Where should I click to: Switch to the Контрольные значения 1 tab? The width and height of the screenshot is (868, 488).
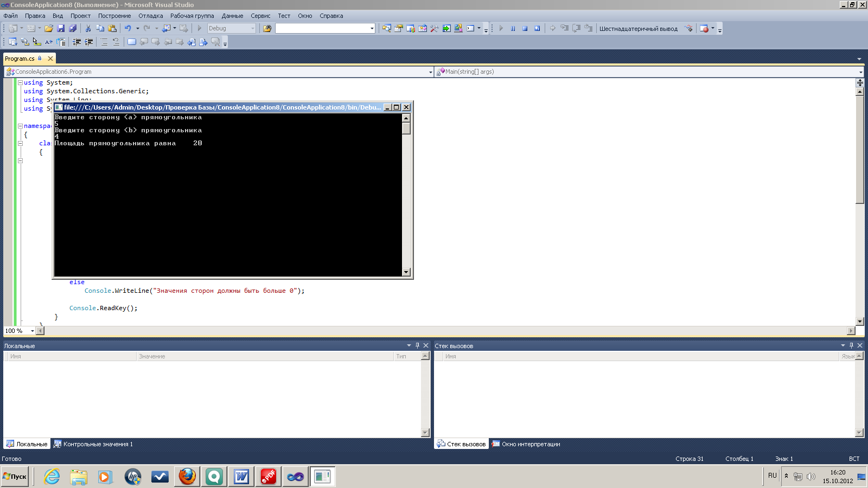pos(93,444)
